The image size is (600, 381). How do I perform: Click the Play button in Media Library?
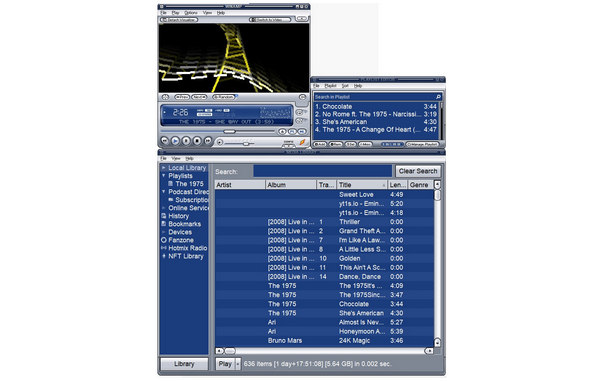(225, 364)
